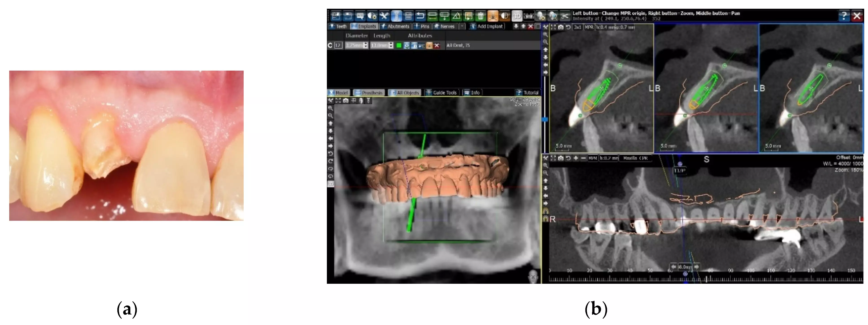Click the triangle angle measurement icon
The height and width of the screenshot is (325, 868).
(456, 16)
